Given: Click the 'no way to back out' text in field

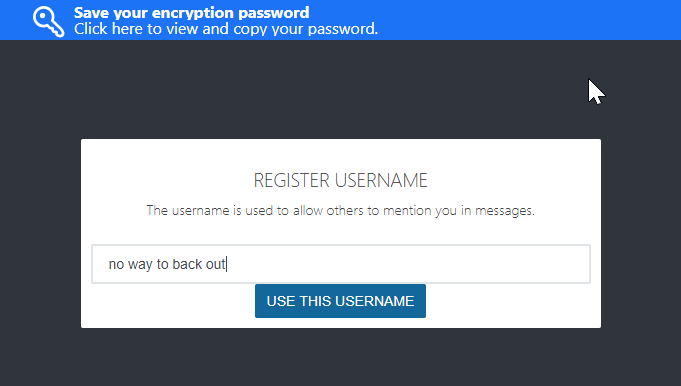Looking at the screenshot, I should (167, 264).
